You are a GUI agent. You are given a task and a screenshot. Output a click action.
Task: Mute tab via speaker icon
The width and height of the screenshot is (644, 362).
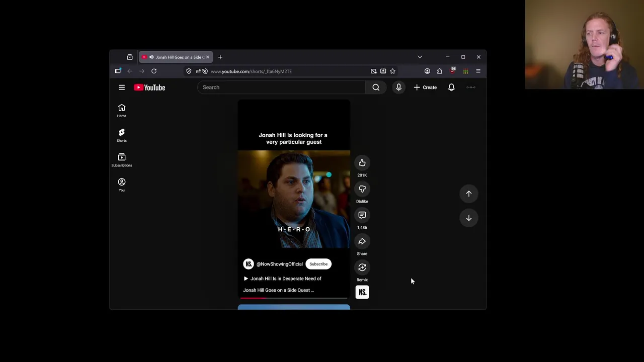tap(151, 57)
